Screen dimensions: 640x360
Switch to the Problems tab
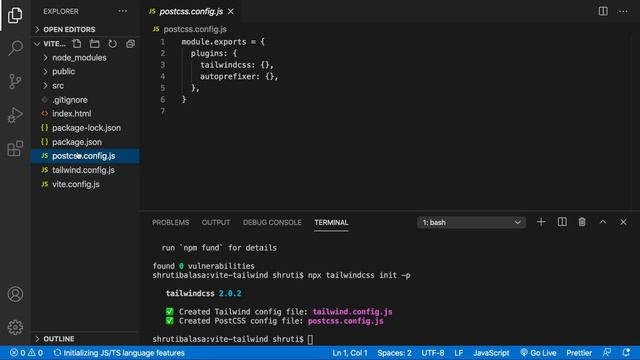pyautogui.click(x=171, y=222)
